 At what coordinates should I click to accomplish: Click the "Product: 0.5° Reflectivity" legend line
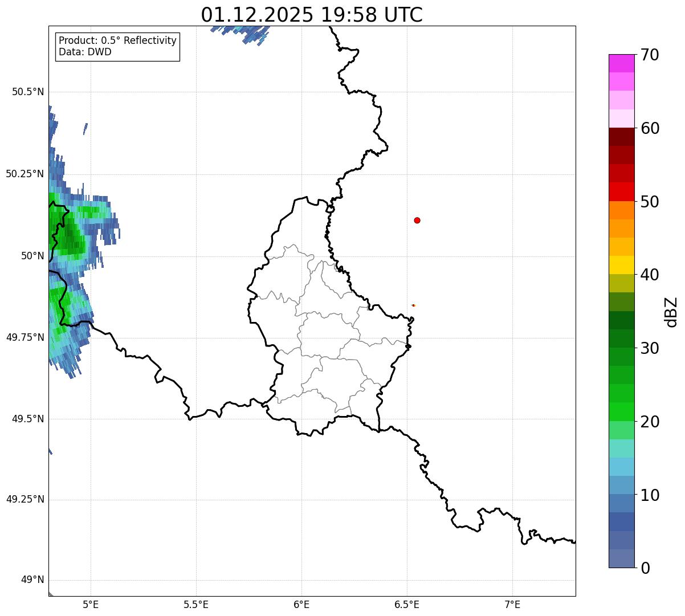117,41
